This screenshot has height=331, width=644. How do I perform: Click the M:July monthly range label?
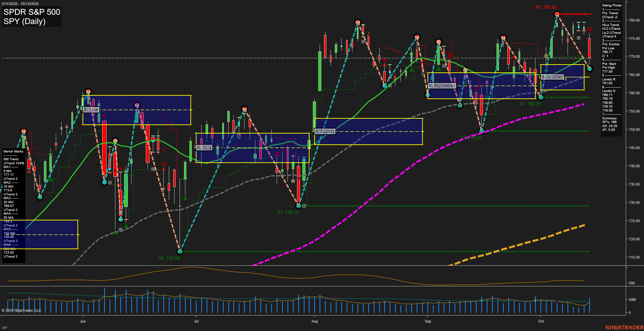[204, 147]
